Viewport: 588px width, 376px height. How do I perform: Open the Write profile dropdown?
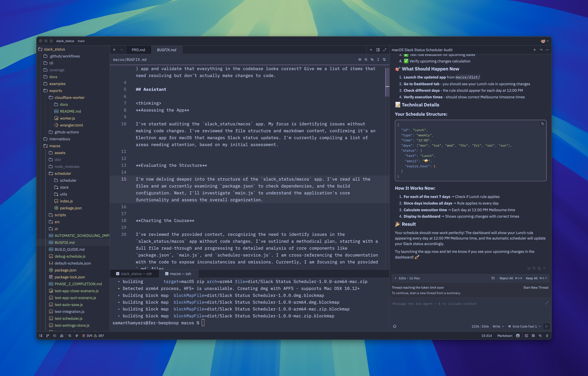pos(498,326)
